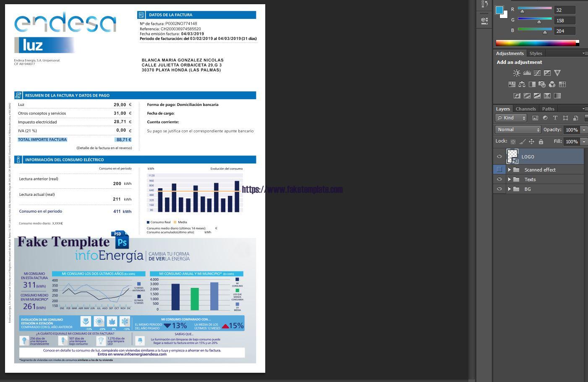
Task: Add a Levels adjustment
Action: click(x=527, y=73)
